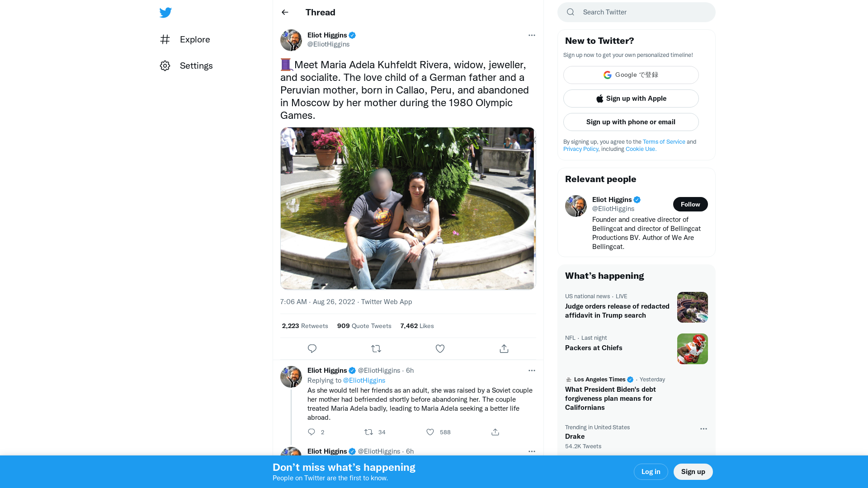Open more options for Drake trend
This screenshot has width=868, height=488.
point(703,429)
